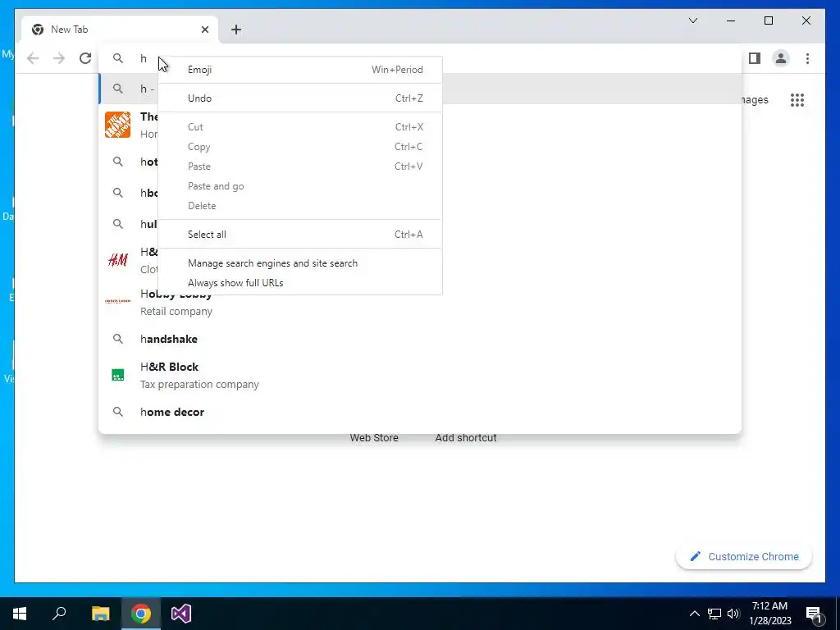Click the Hobby Lobby logo icon
840x630 pixels.
coord(117,302)
